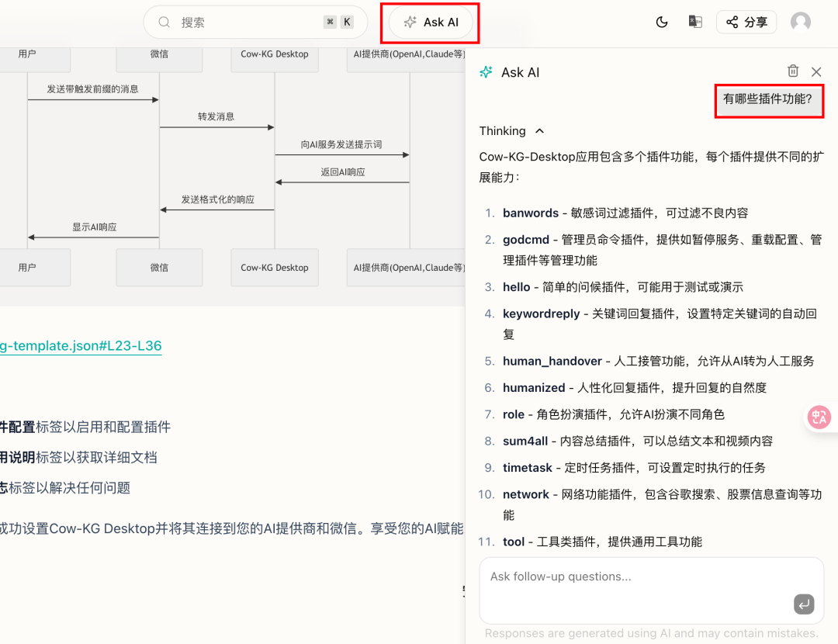Click the 有哪些插件功能? question bubble
The width and height of the screenshot is (838, 644).
[x=767, y=99]
